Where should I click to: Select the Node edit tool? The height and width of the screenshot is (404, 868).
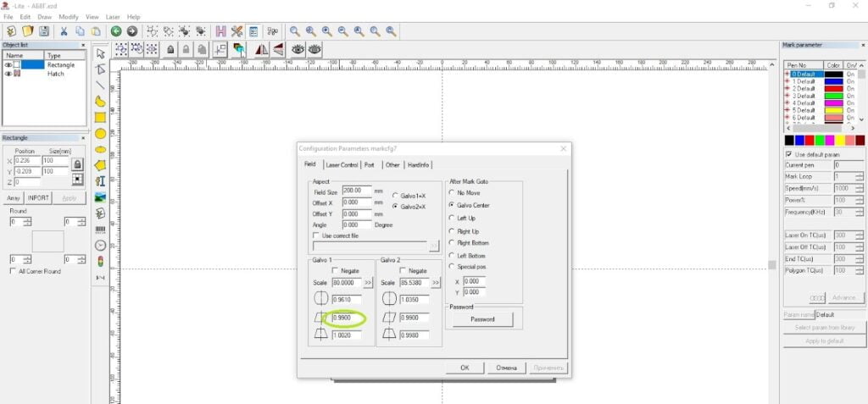coord(100,69)
